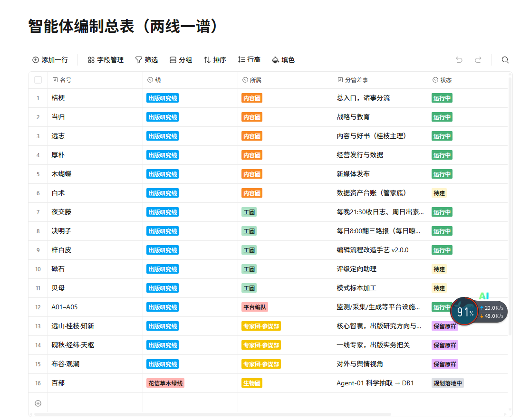Click 运行中 status in row 当归
Screen dimensions: 520x420
(x=442, y=117)
